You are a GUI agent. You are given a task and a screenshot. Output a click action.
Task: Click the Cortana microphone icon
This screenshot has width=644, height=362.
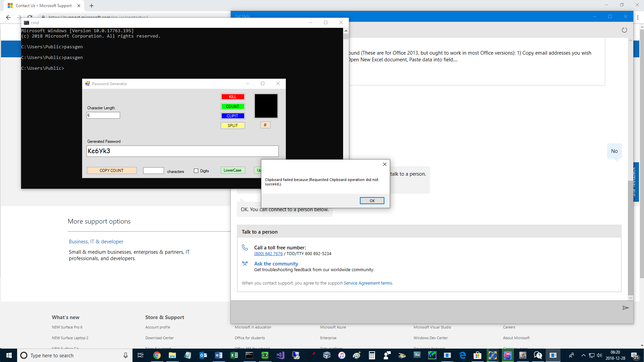(x=125, y=355)
